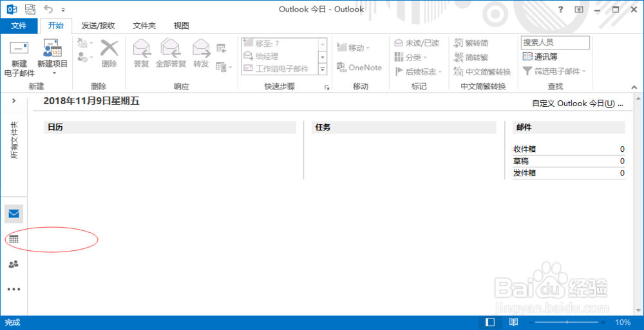
Task: Switch to the 文件夹 tab
Action: (x=144, y=26)
